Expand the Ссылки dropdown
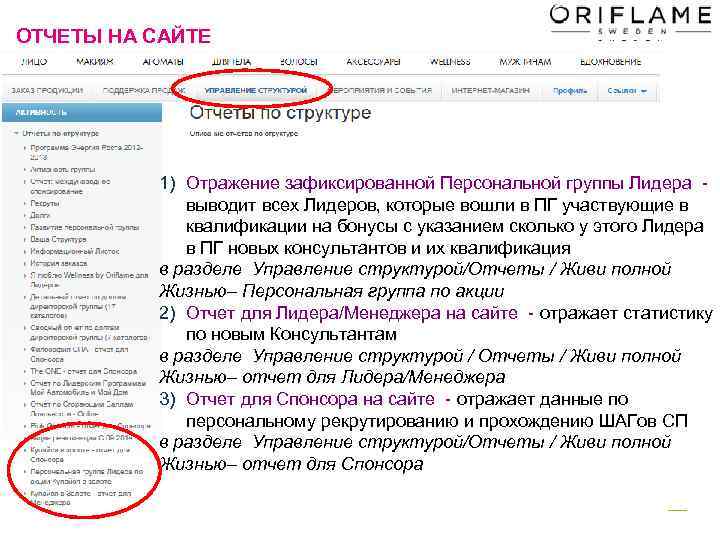 coord(627,91)
